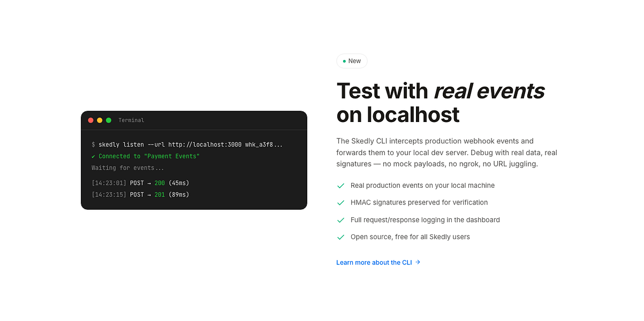
Task: Click the yellow terminal window dot
Action: coord(100,120)
